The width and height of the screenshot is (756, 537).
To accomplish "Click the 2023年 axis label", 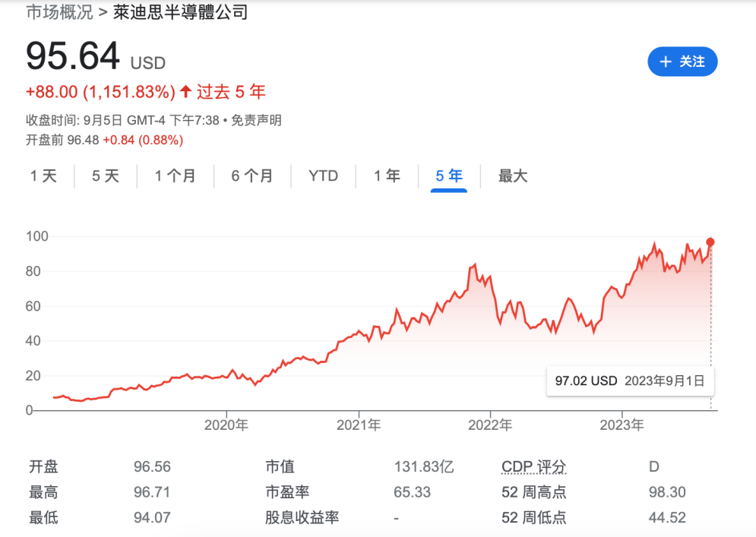I will [x=622, y=425].
